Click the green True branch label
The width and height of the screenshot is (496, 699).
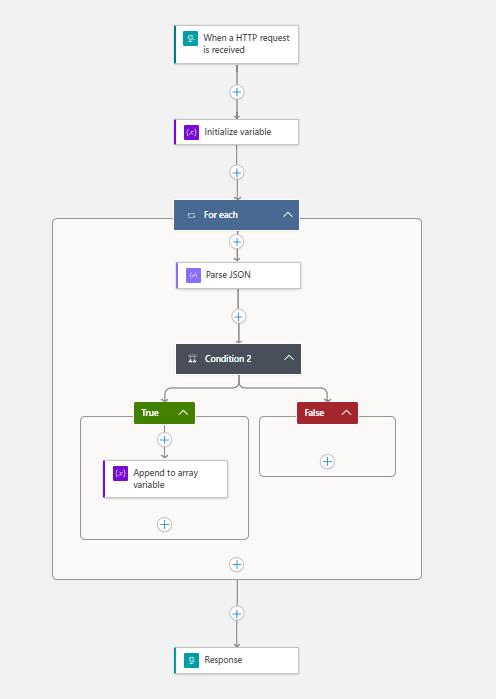point(150,413)
